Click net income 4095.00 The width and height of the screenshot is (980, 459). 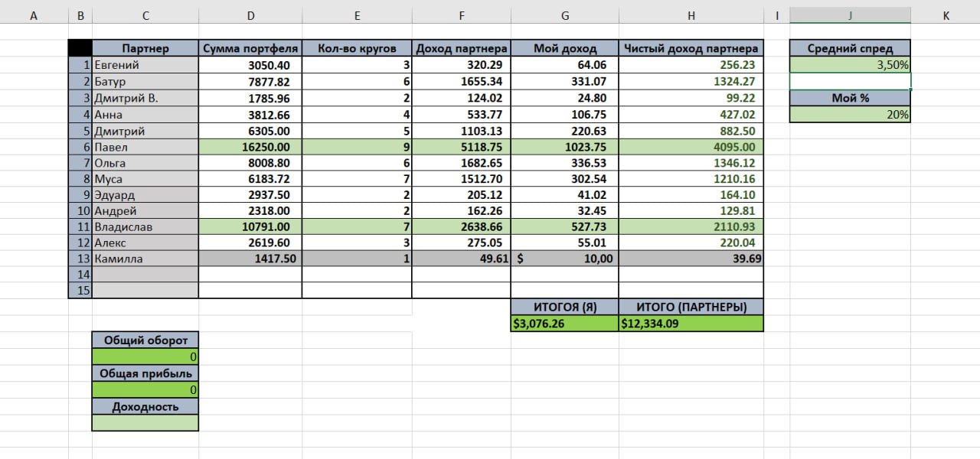pyautogui.click(x=691, y=147)
